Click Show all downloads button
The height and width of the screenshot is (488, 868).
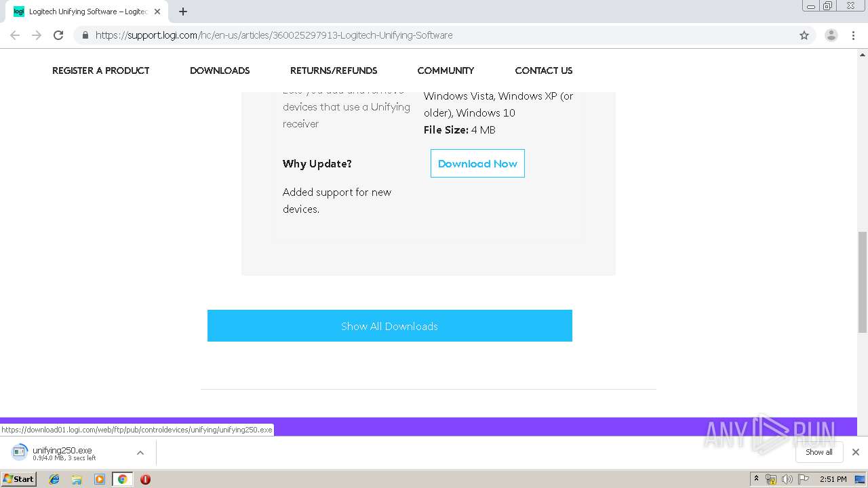pyautogui.click(x=819, y=452)
